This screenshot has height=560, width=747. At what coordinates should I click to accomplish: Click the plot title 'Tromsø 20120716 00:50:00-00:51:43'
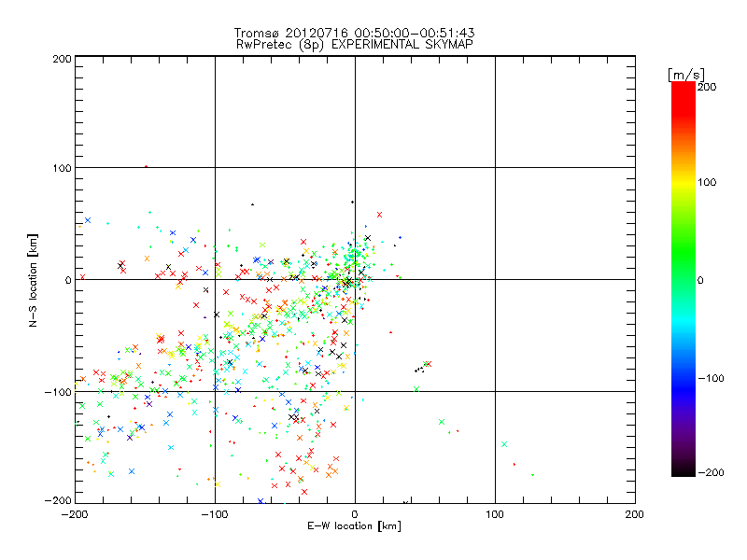click(354, 33)
